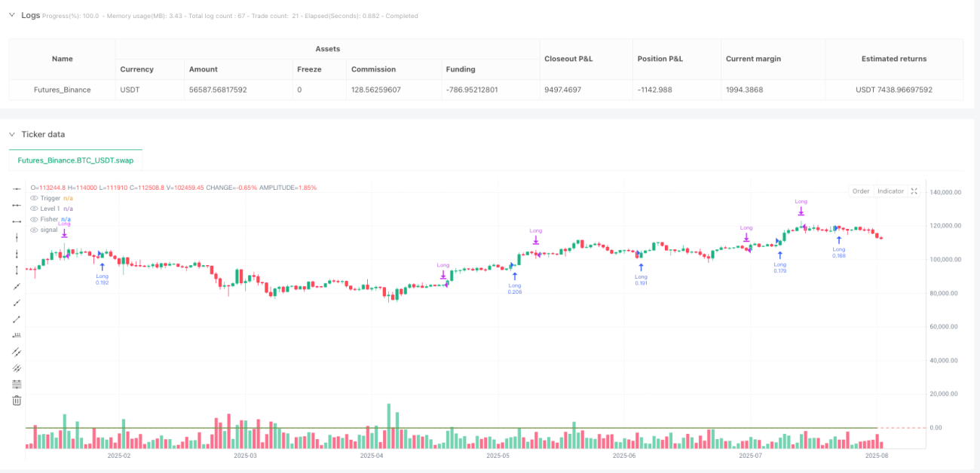Click the Indicator button on chart

click(x=890, y=191)
